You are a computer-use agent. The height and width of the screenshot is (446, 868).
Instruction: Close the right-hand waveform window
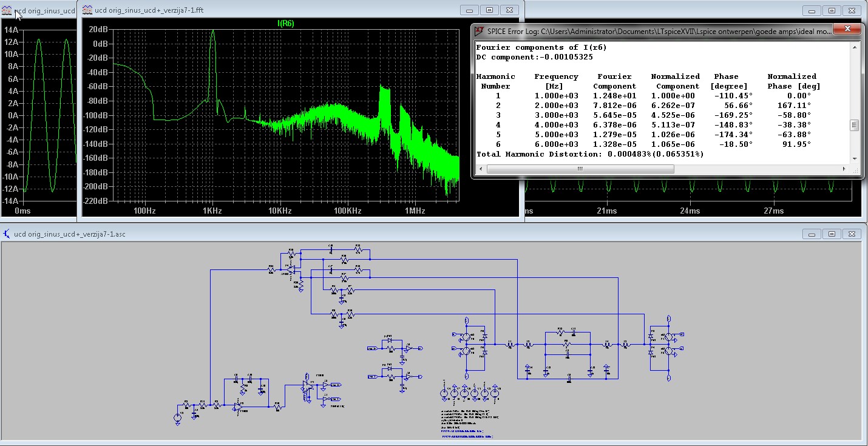852,10
